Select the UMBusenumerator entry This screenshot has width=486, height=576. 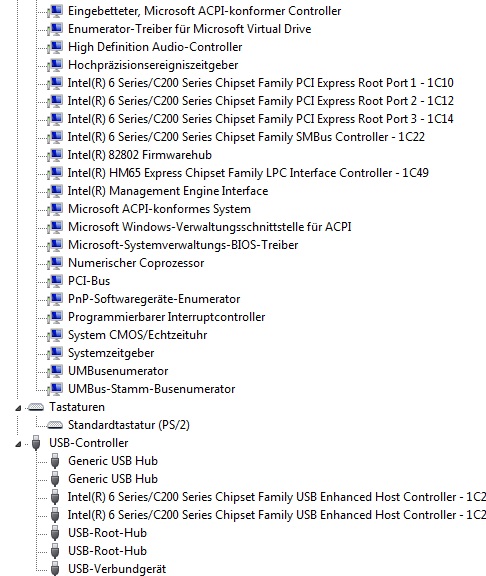coord(118,371)
